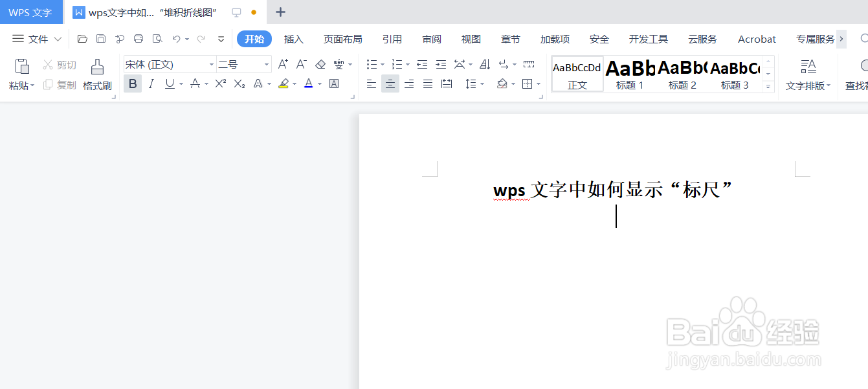Screen dimensions: 868x389
Task: Select the 格式刷 format painter tool
Action: coord(96,73)
